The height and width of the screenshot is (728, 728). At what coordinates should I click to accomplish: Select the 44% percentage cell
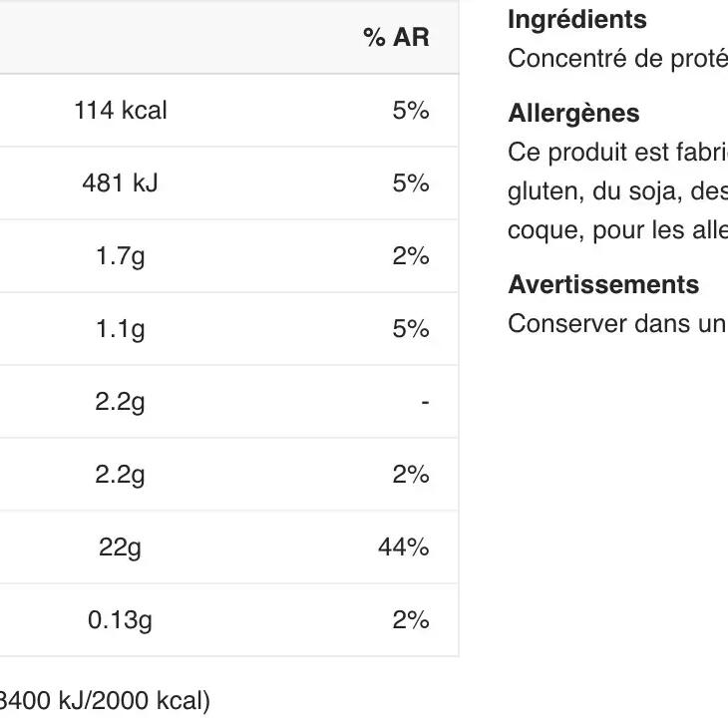coord(403,547)
